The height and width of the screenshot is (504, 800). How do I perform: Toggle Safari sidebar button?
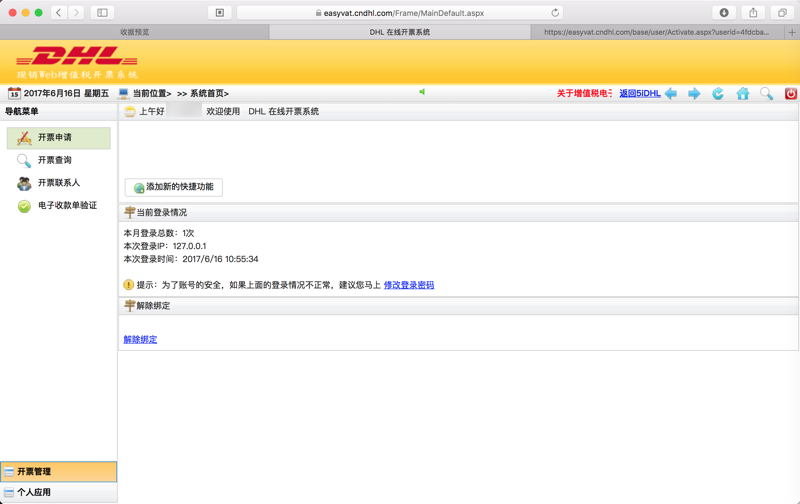click(x=102, y=13)
